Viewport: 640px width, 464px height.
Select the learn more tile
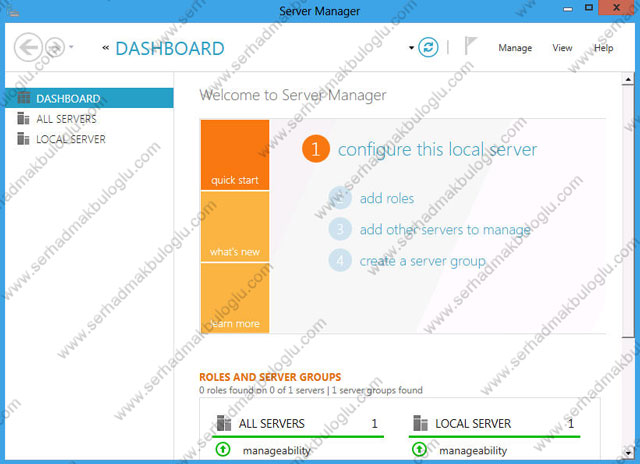[235, 298]
